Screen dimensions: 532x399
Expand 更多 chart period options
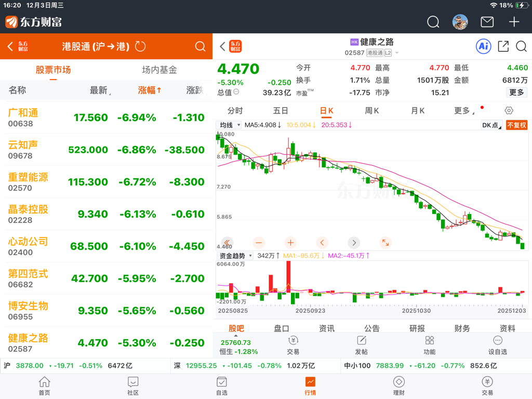[464, 111]
